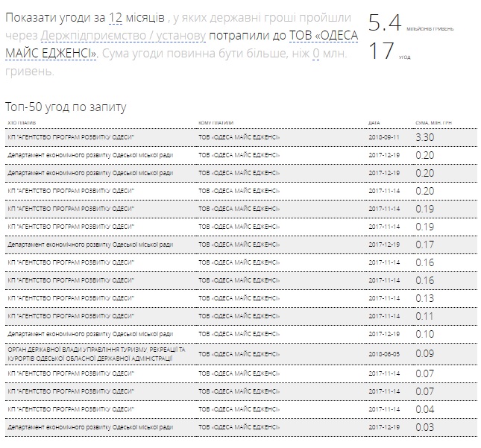Sort by ДАТА column header
The width and height of the screenshot is (481, 448).
374,123
